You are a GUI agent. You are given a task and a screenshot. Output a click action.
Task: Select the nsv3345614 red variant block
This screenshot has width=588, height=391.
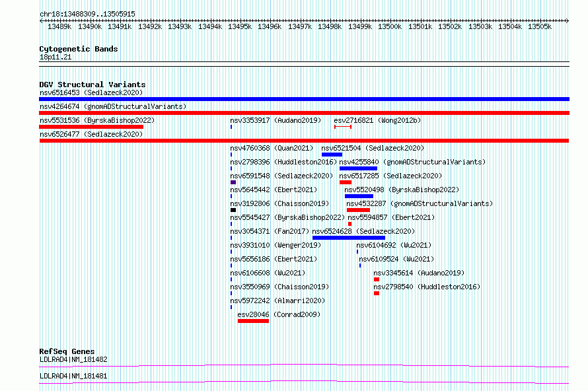[x=377, y=279]
